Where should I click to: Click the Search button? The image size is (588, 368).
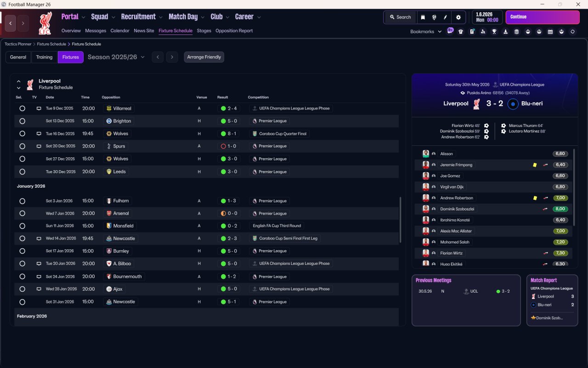(400, 17)
